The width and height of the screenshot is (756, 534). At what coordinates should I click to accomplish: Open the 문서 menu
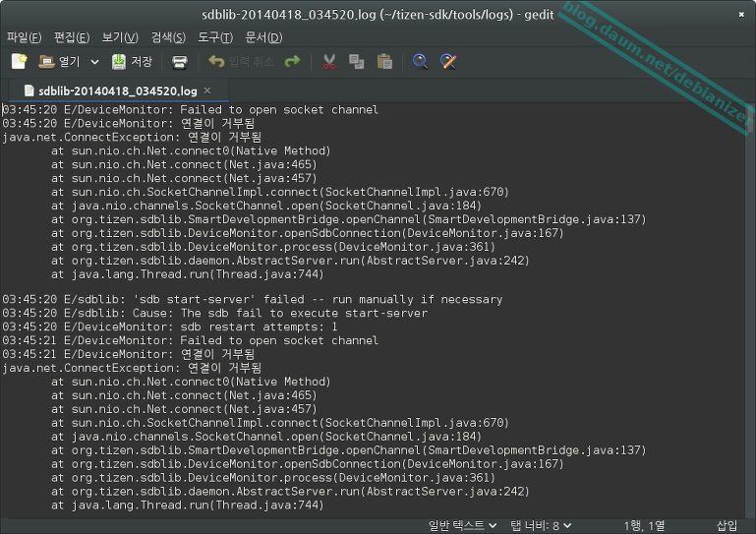[263, 37]
